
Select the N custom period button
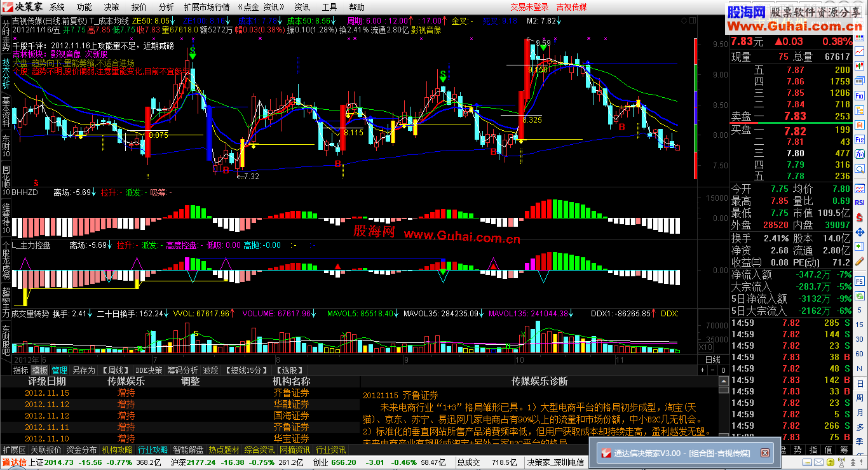859,368
